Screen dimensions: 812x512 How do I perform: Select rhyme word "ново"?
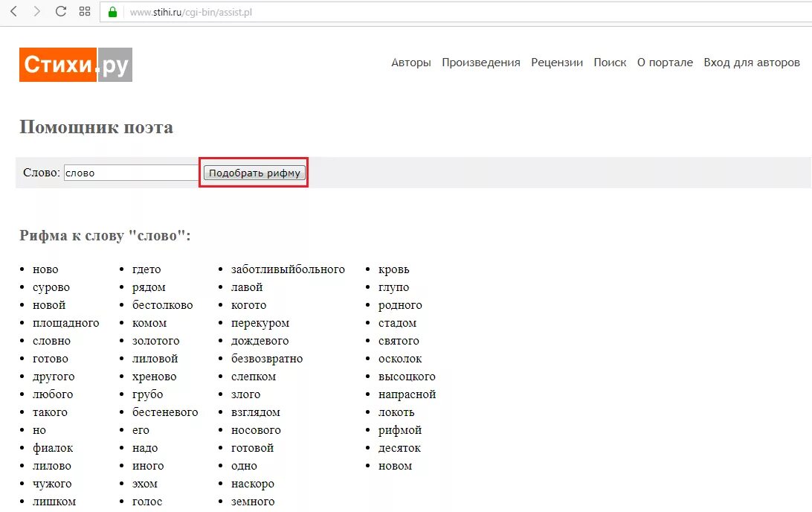[45, 269]
